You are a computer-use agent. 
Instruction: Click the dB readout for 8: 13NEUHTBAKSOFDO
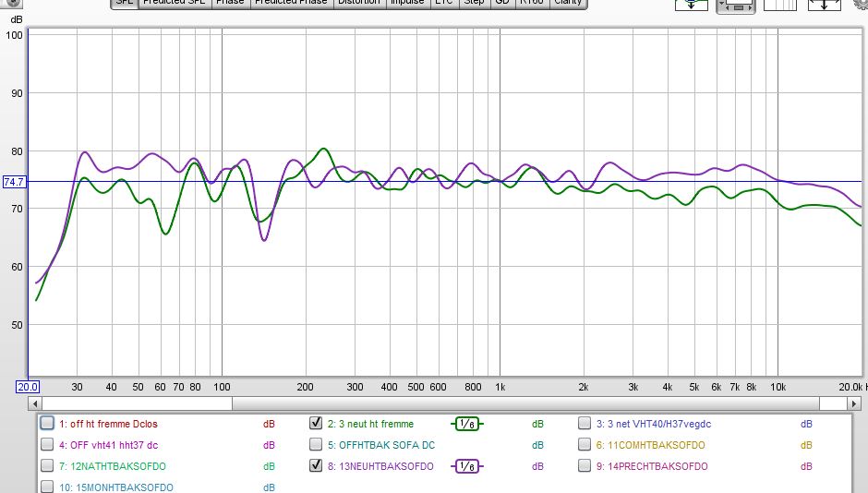pyautogui.click(x=537, y=466)
